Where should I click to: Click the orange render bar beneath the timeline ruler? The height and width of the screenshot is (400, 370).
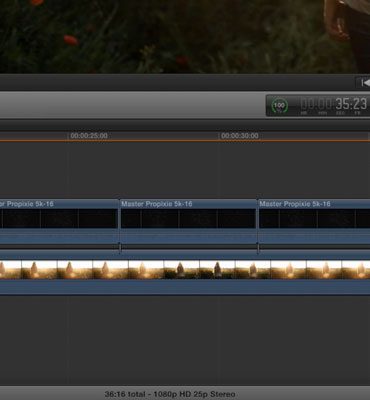point(185,141)
